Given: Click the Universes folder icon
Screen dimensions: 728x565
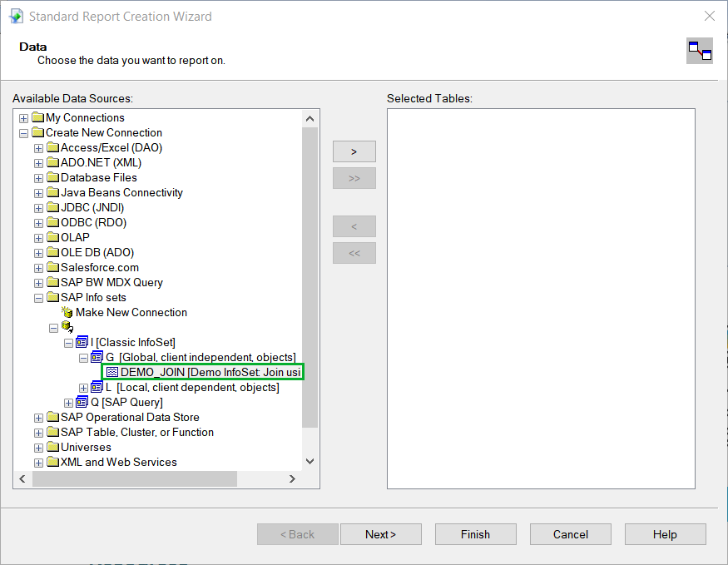Looking at the screenshot, I should point(53,447).
